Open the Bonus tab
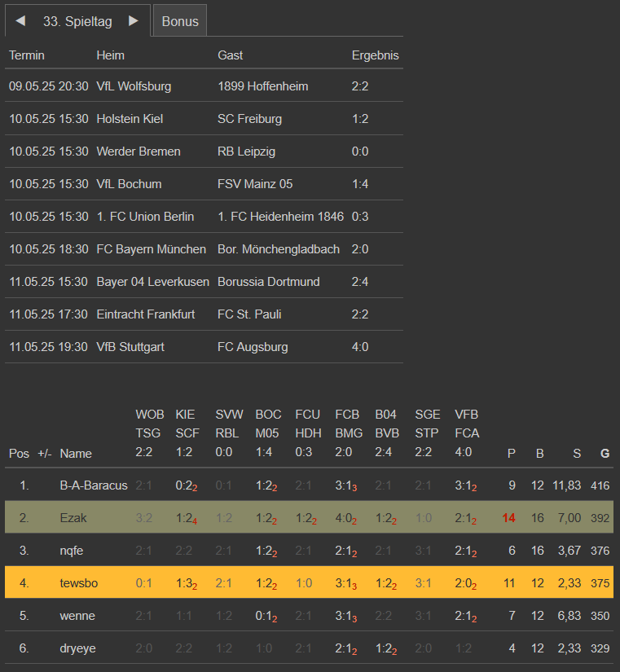This screenshot has height=672, width=620. (x=180, y=21)
